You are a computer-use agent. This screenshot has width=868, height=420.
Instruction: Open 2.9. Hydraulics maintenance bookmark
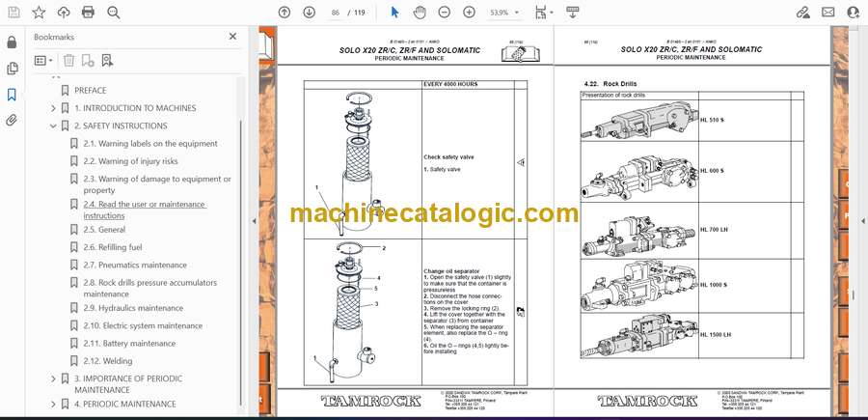coord(133,308)
